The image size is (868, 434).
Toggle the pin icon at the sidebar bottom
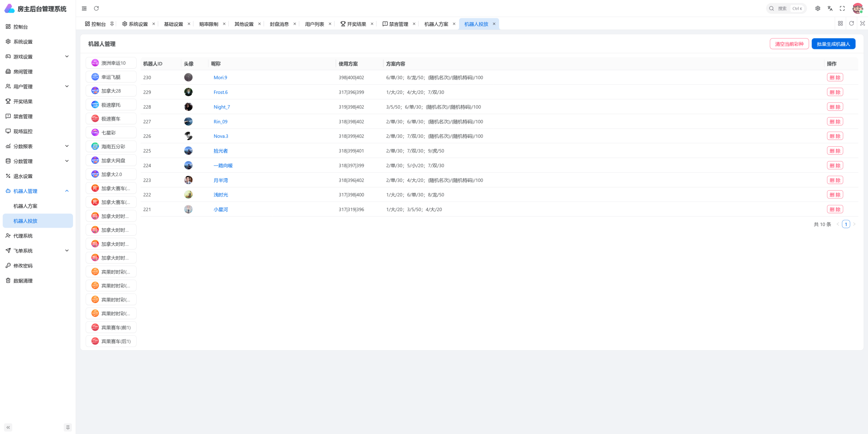coord(68,427)
